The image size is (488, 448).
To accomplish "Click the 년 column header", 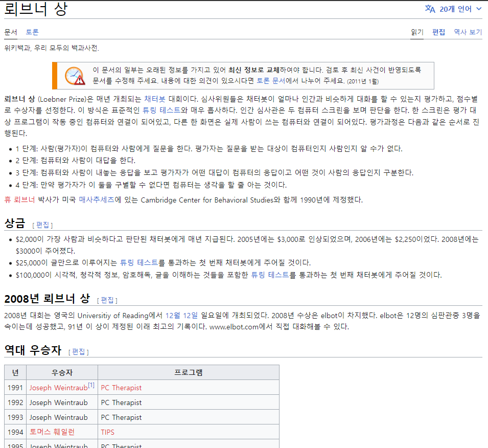I will [15, 372].
